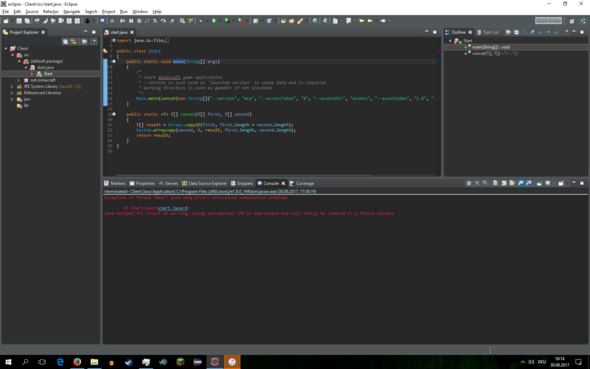Expand the net.minecraft package node

18,80
